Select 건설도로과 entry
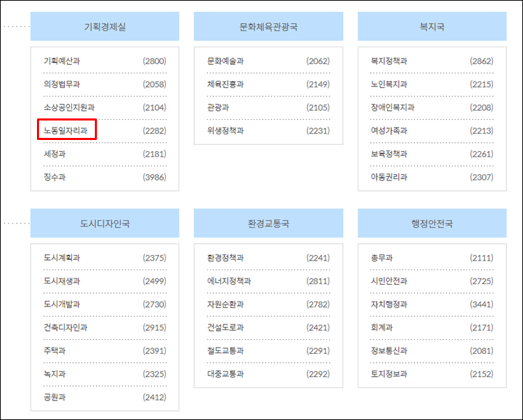 pos(225,327)
